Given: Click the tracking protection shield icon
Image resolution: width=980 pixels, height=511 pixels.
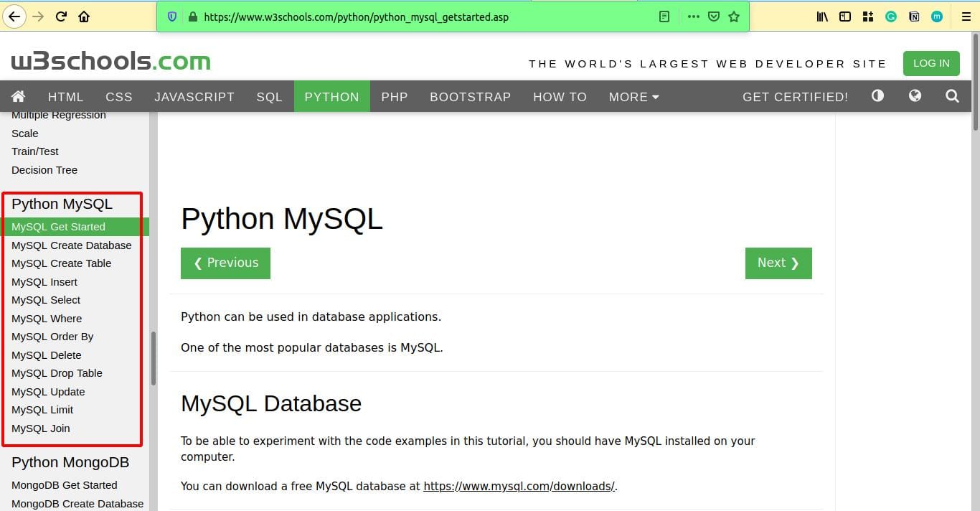Looking at the screenshot, I should [172, 17].
